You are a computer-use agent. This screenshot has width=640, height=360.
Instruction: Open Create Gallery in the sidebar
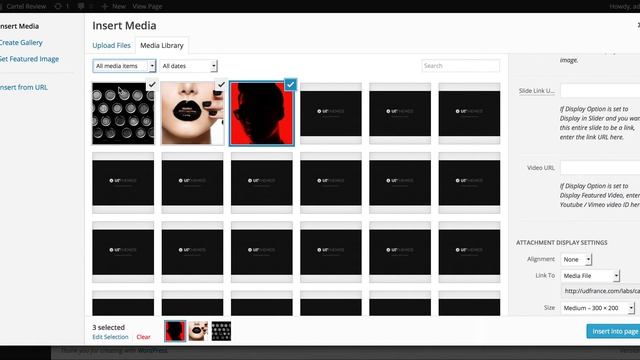[x=21, y=42]
